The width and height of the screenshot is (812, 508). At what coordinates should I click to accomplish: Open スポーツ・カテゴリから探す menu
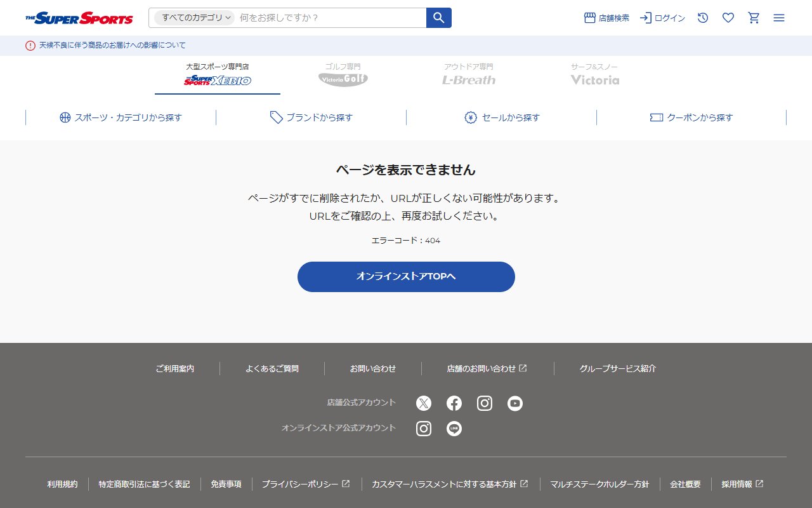[x=121, y=117]
